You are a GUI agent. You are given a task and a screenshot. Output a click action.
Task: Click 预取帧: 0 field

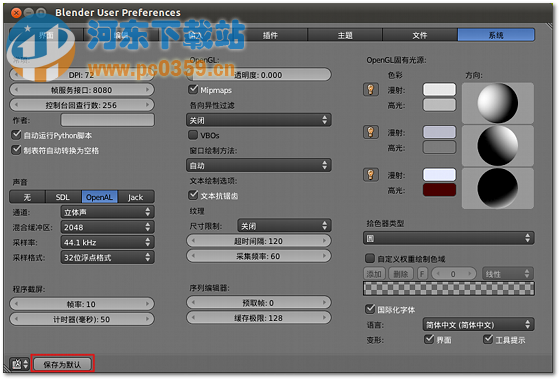(x=259, y=302)
